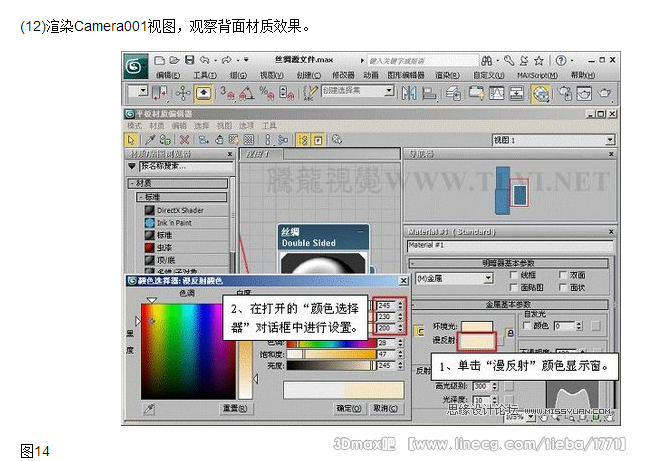Viewport: 655px width, 461px height.
Task: Open the zoom percentage dropdown at bottom
Action: pyautogui.click(x=531, y=417)
